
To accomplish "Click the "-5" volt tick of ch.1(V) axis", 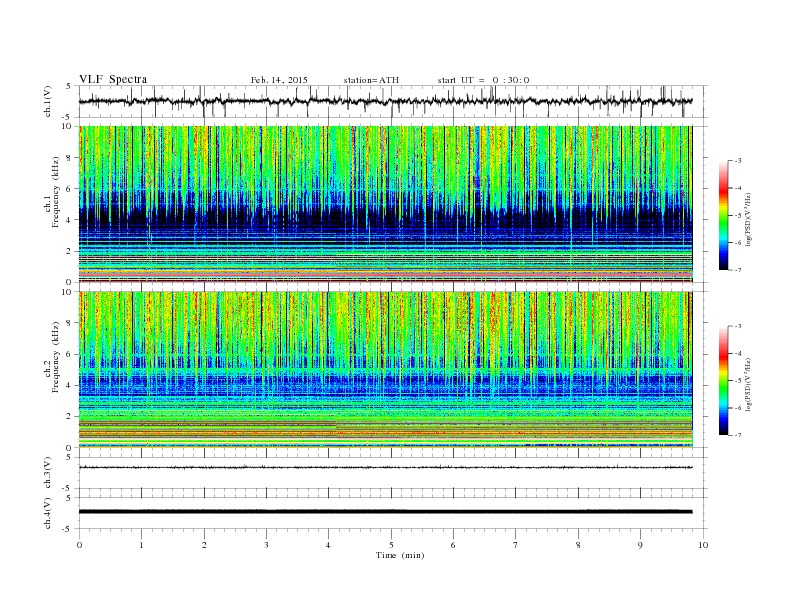I will [x=67, y=118].
